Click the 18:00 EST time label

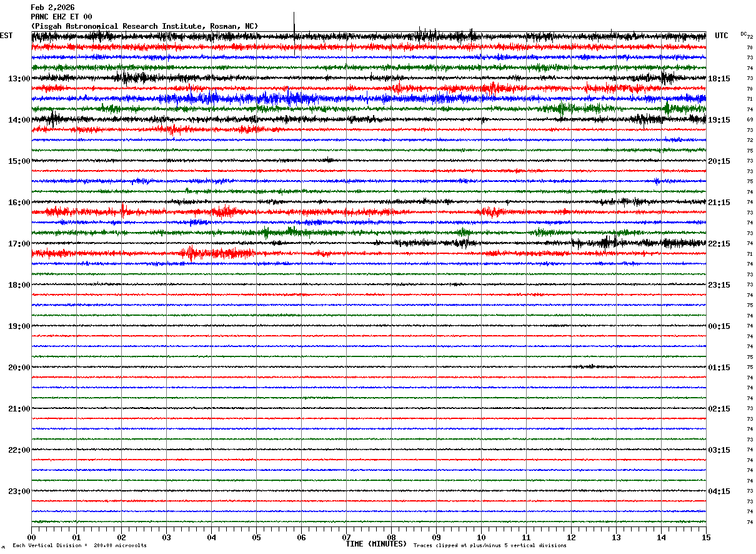tap(19, 285)
